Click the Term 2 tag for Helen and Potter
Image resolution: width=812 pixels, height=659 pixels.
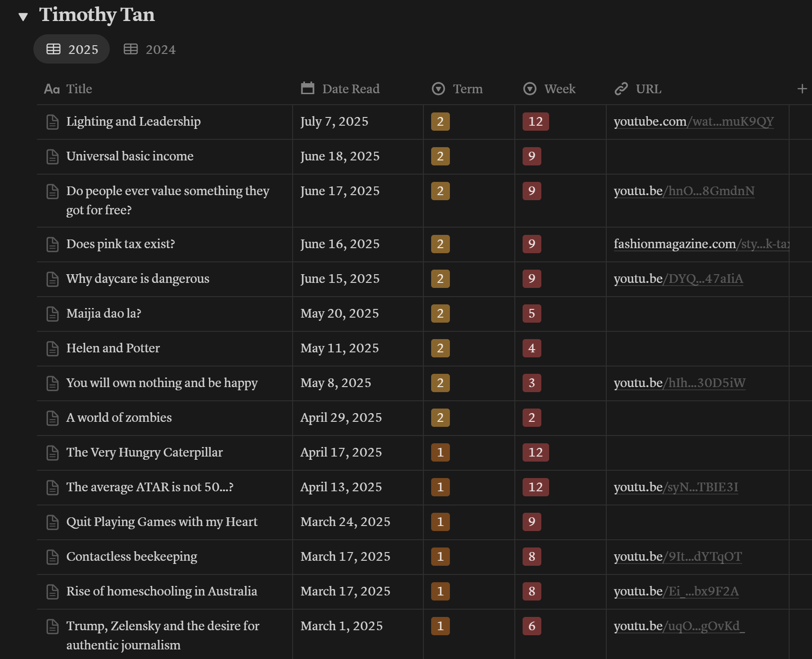tap(440, 348)
